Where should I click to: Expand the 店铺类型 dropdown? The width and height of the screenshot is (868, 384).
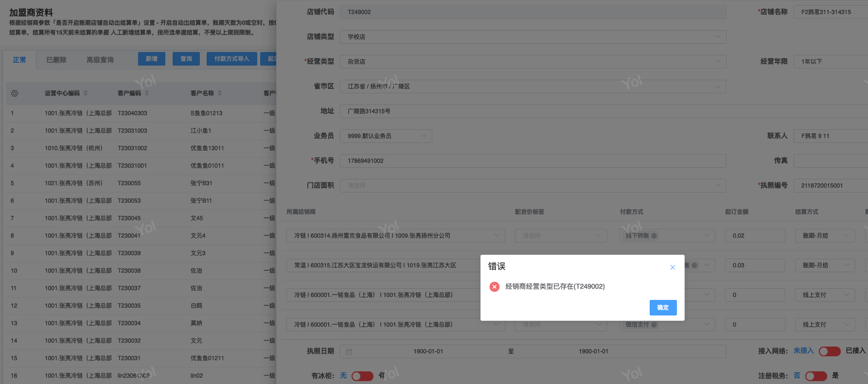pyautogui.click(x=533, y=37)
